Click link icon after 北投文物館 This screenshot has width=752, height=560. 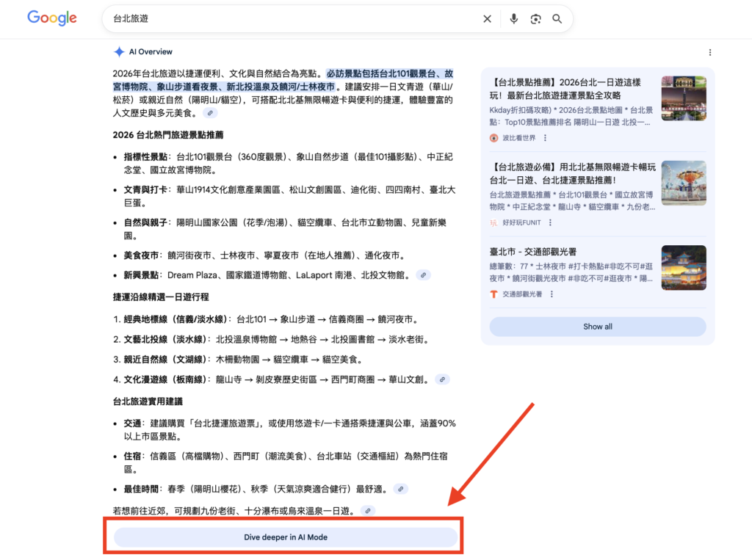click(423, 275)
